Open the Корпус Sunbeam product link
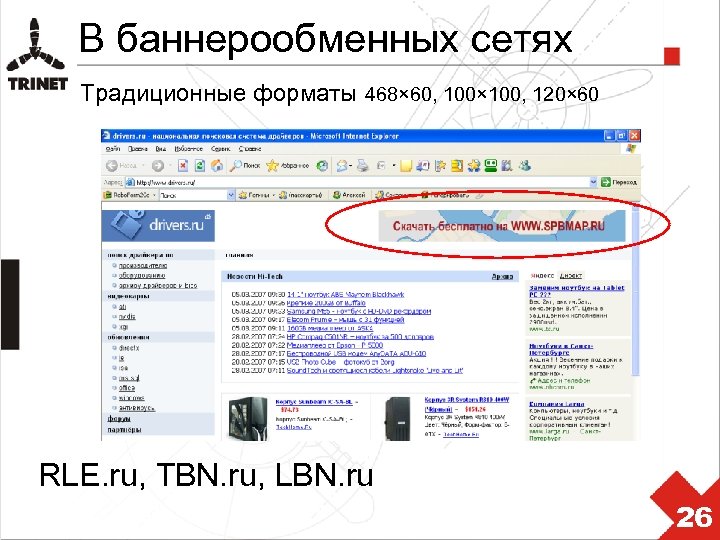 (314, 402)
